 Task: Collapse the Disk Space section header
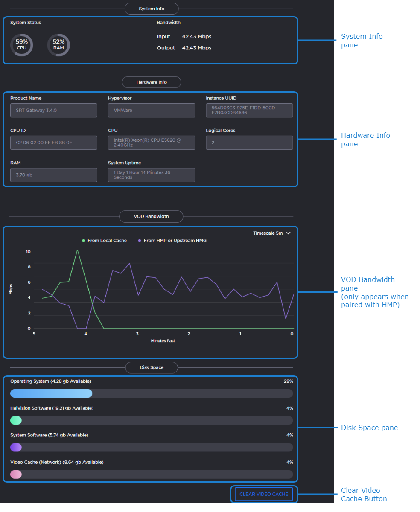pos(151,367)
